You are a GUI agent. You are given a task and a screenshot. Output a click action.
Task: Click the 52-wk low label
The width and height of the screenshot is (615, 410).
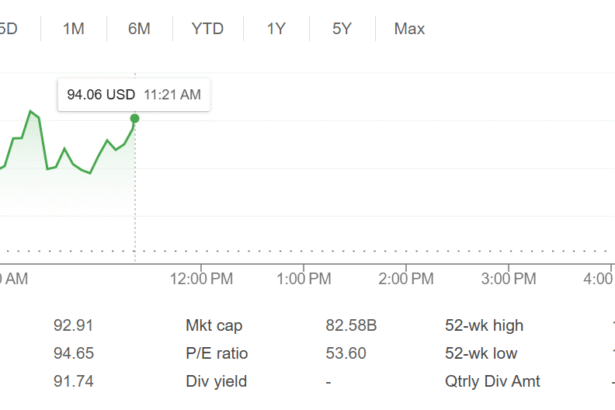[x=482, y=353]
